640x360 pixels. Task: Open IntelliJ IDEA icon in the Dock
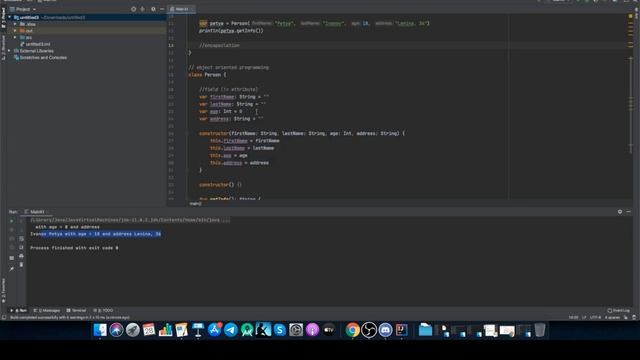pyautogui.click(x=402, y=330)
